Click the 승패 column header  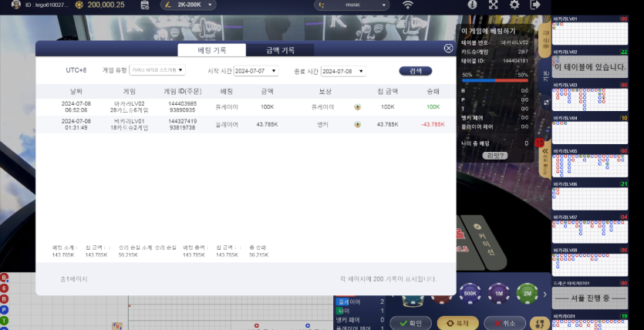pos(433,91)
